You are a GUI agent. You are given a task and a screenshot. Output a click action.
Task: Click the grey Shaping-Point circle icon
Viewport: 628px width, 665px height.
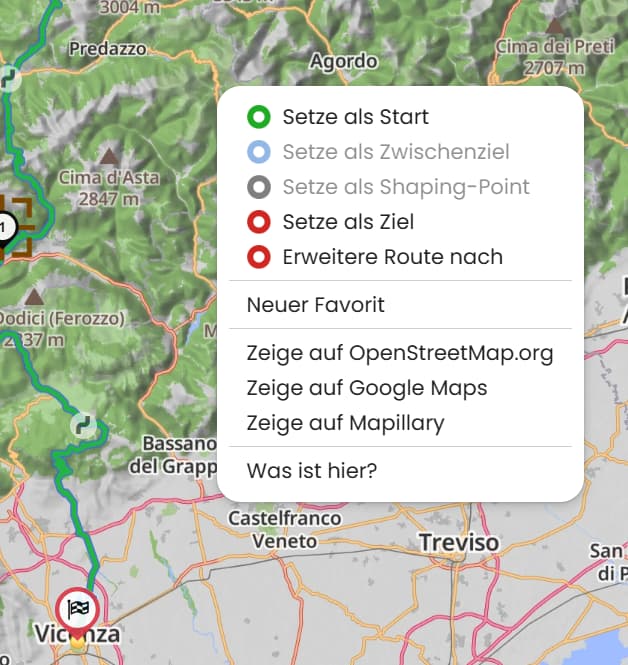(x=259, y=187)
